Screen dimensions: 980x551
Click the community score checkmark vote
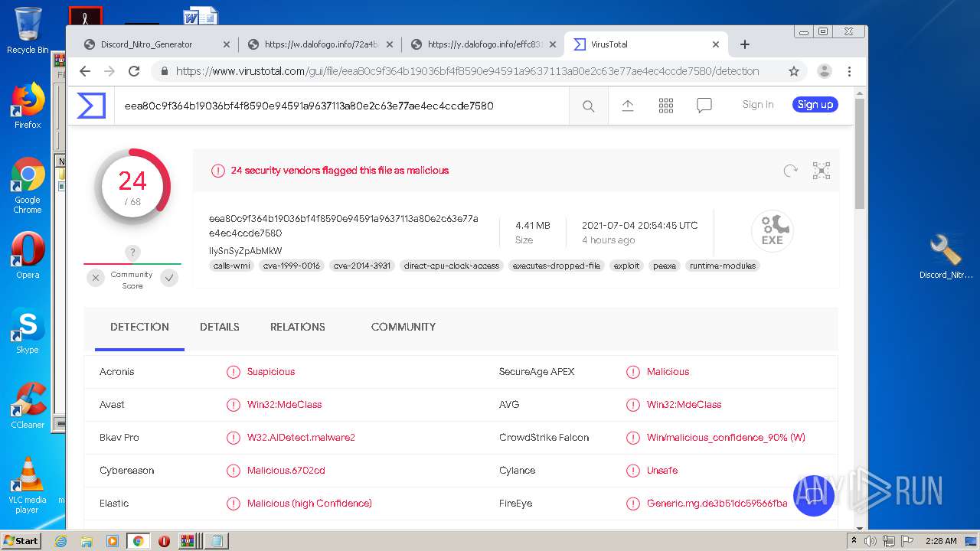tap(169, 278)
